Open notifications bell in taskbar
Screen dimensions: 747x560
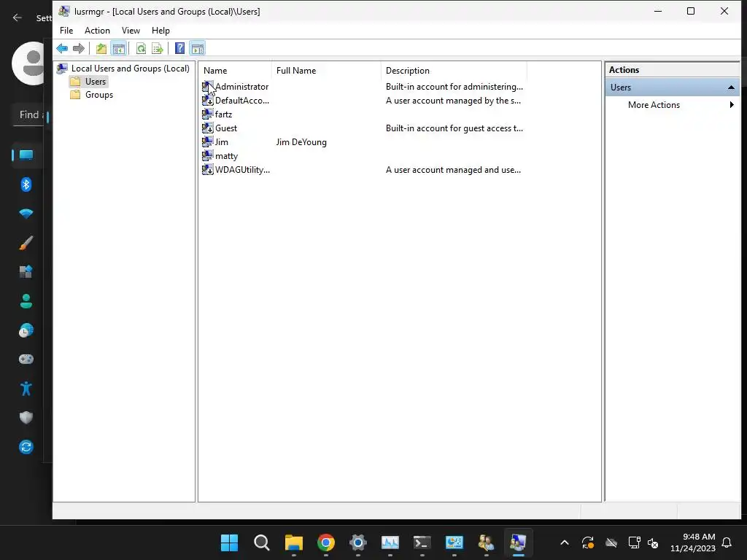pyautogui.click(x=727, y=542)
